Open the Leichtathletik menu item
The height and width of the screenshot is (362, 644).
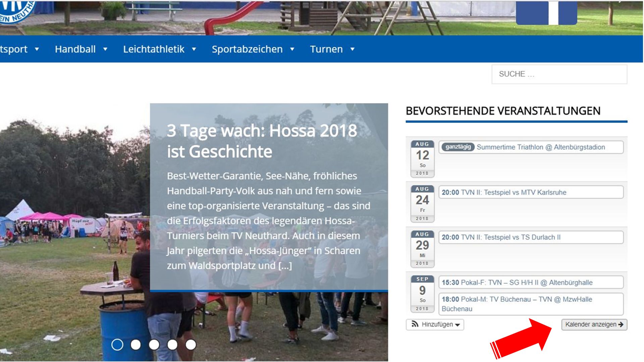154,49
